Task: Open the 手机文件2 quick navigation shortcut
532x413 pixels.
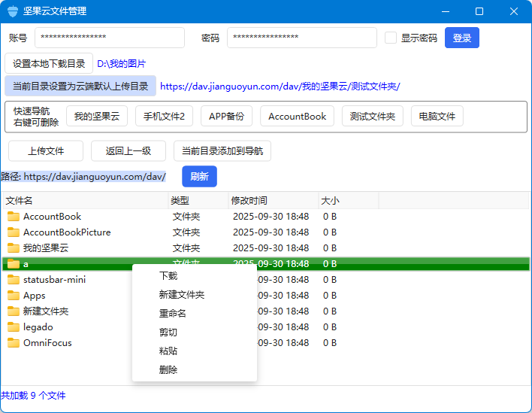Action: pyautogui.click(x=164, y=117)
